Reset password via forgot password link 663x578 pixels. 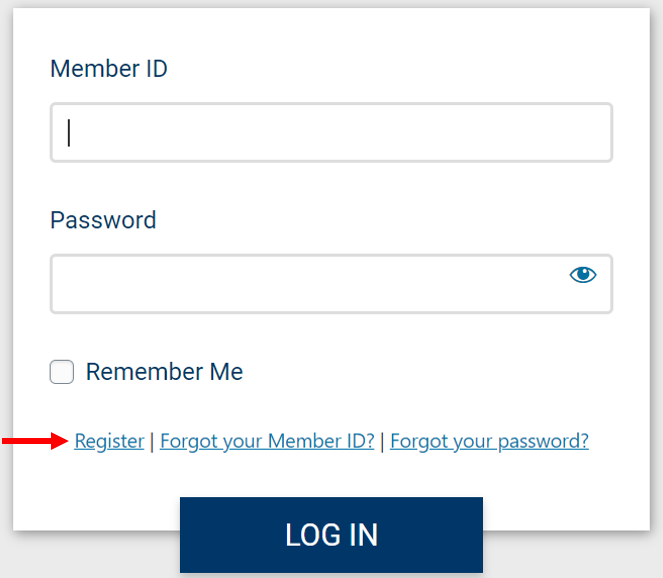[x=489, y=441]
